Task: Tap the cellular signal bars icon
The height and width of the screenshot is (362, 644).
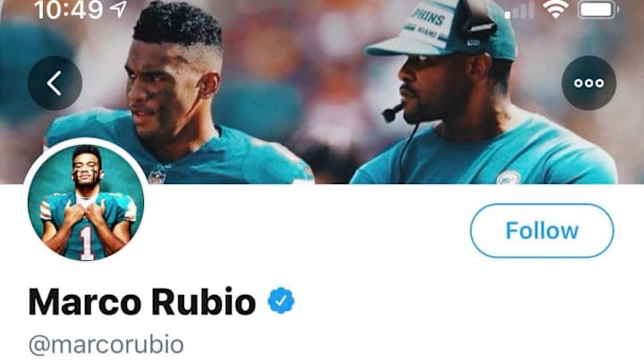Action: (x=519, y=11)
